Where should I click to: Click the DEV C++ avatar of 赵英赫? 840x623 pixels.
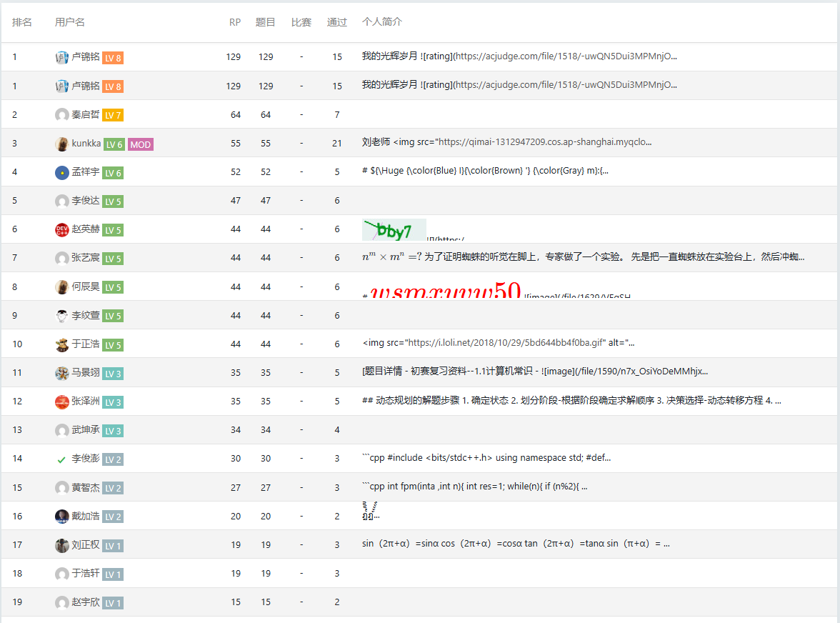tap(62, 229)
